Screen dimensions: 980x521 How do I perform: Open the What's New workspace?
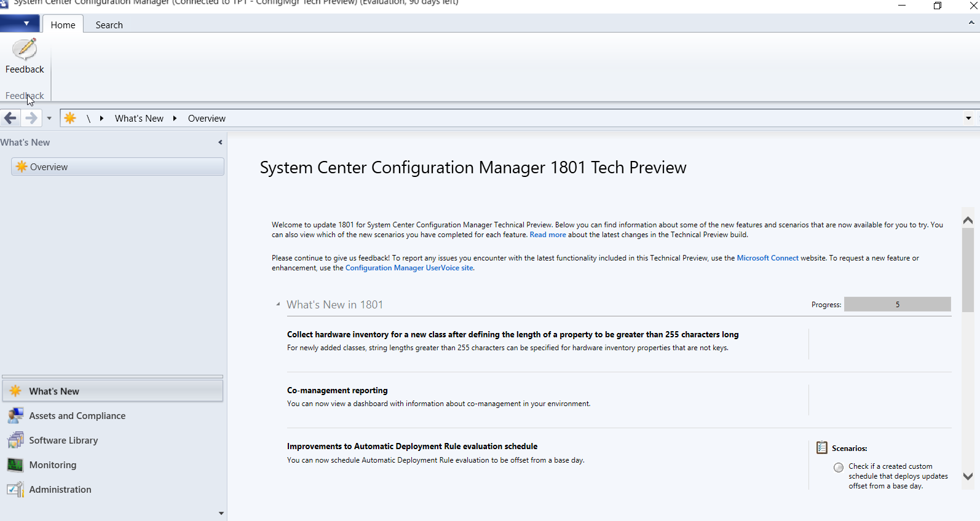[113, 391]
